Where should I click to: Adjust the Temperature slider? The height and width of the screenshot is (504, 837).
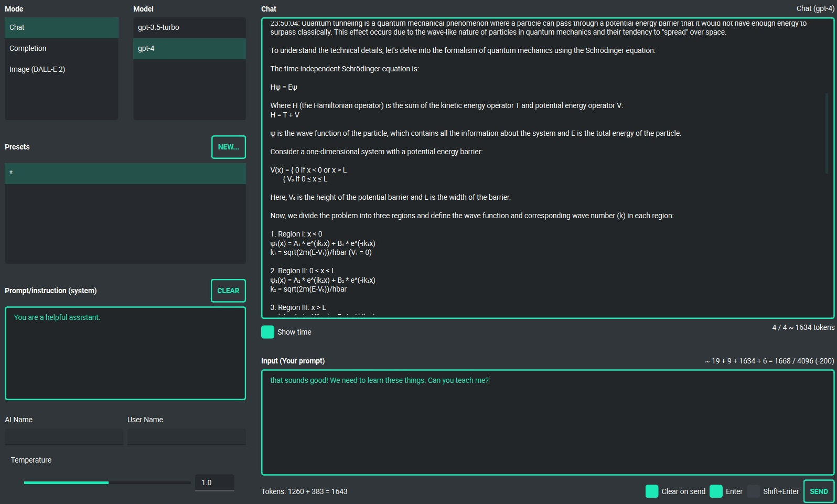[x=108, y=482]
